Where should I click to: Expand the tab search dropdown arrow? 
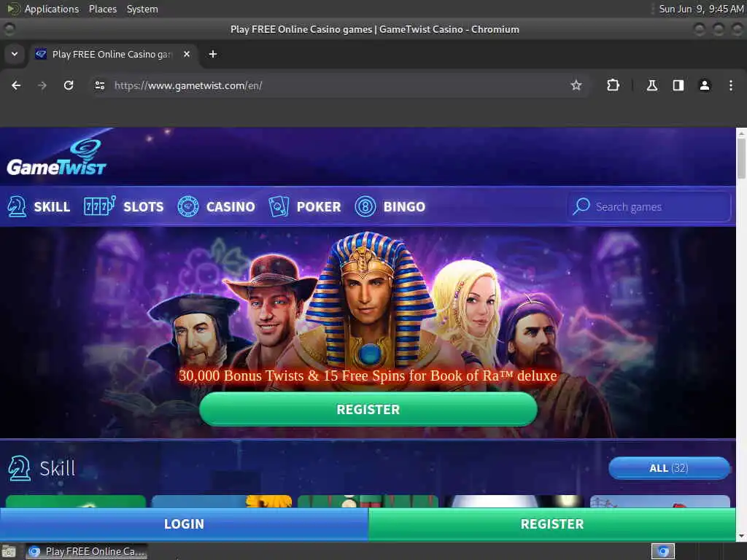[x=15, y=54]
